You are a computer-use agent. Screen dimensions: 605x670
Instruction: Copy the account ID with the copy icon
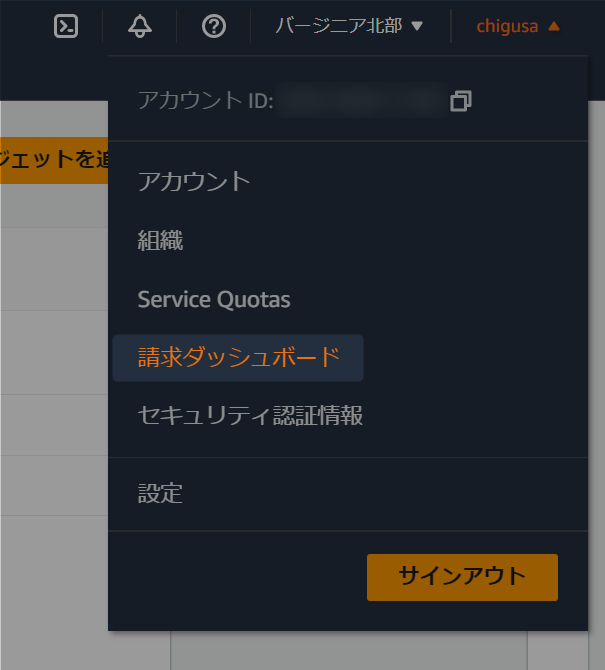point(461,101)
